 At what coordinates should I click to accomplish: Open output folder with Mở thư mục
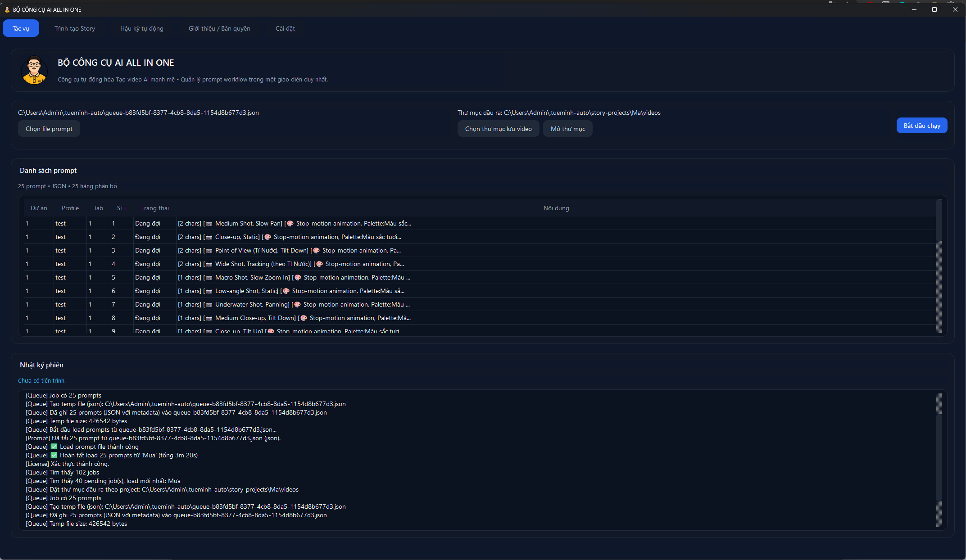[x=567, y=129]
